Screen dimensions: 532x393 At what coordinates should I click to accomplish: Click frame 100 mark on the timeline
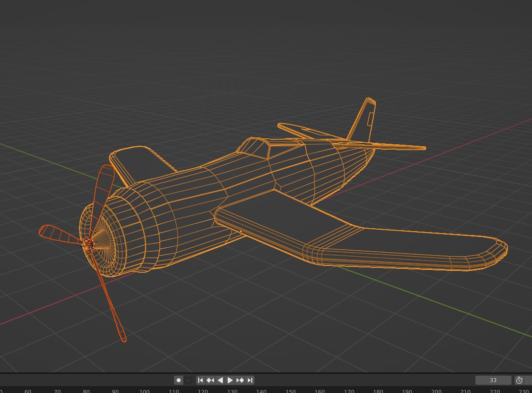[x=144, y=391]
